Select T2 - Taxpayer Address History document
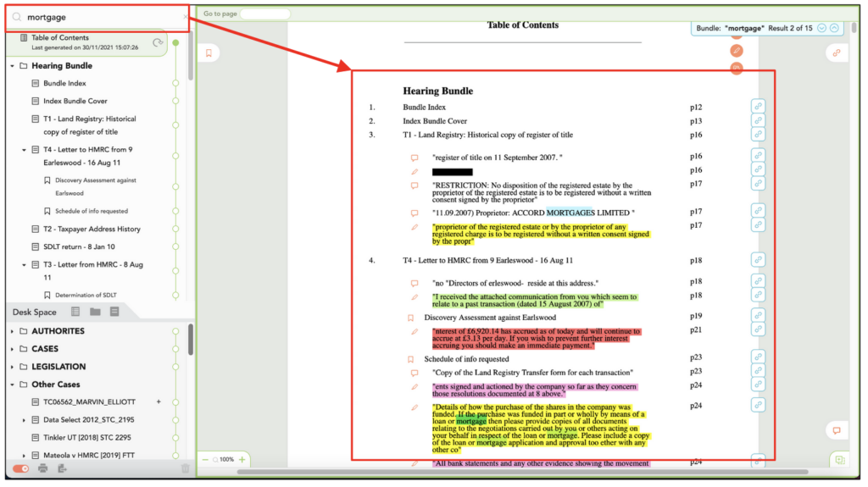 pos(92,229)
